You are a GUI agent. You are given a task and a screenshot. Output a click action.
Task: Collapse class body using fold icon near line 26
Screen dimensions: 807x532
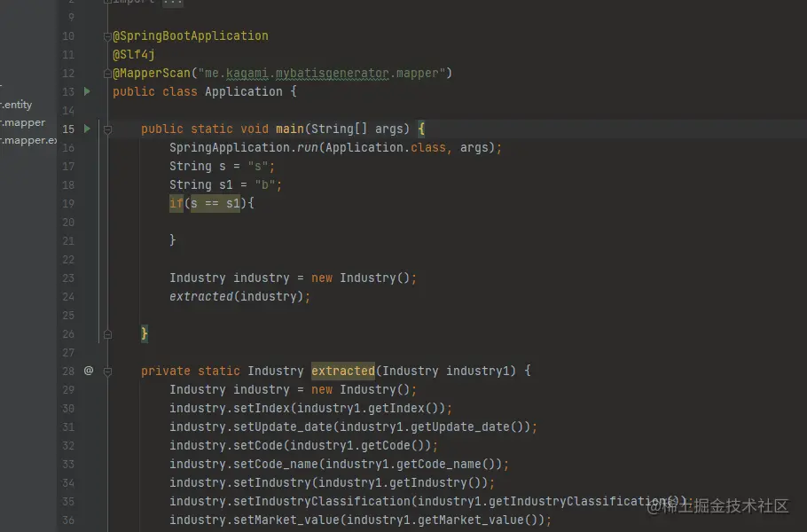pos(107,333)
